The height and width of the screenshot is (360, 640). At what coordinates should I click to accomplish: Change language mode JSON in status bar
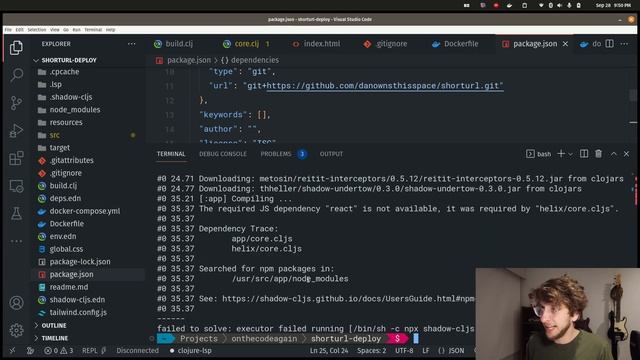pyautogui.click(x=451, y=350)
